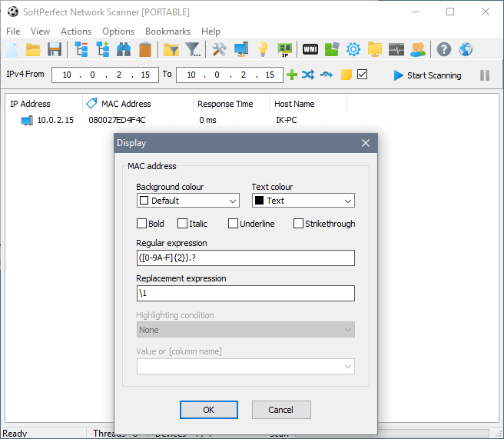Click the WMI toolbar icon

click(x=310, y=49)
